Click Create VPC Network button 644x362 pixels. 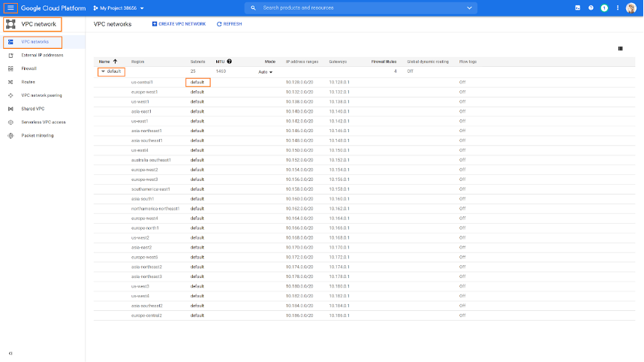tap(179, 24)
